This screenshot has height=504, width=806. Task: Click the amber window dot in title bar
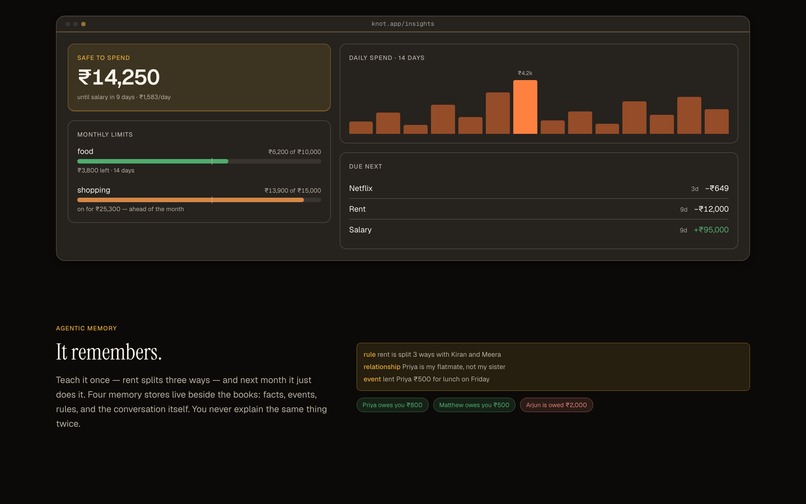(83, 24)
